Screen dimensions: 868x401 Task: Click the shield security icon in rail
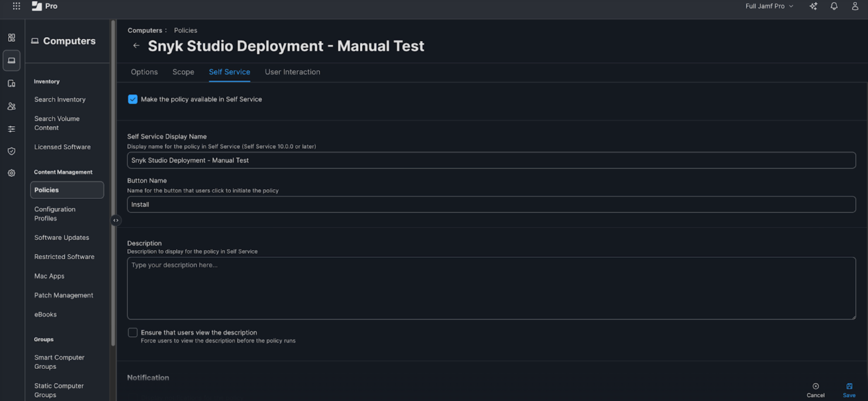pos(12,151)
